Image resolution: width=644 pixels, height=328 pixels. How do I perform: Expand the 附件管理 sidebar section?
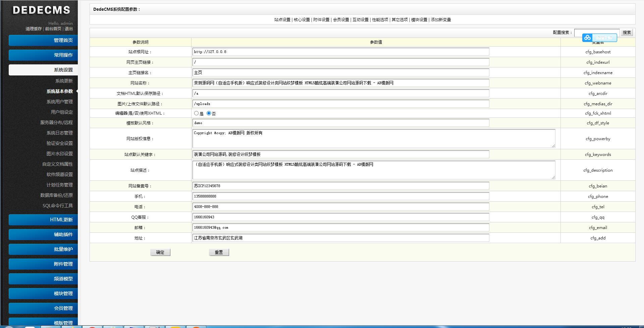43,264
